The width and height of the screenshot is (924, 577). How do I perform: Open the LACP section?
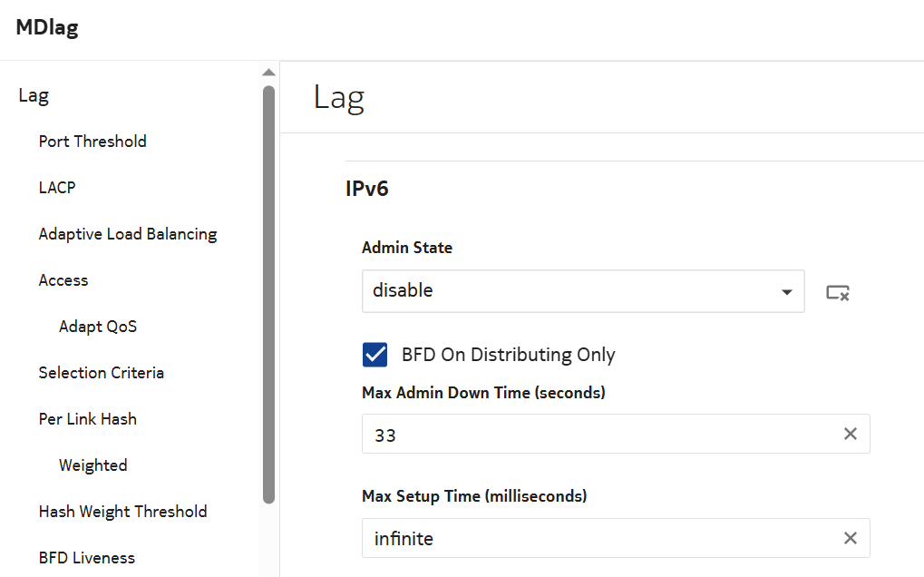click(57, 188)
